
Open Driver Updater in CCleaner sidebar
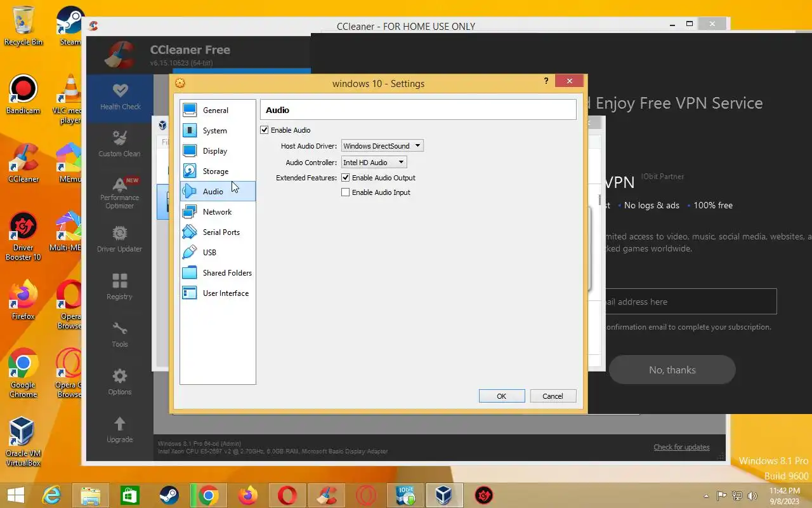coord(120,239)
